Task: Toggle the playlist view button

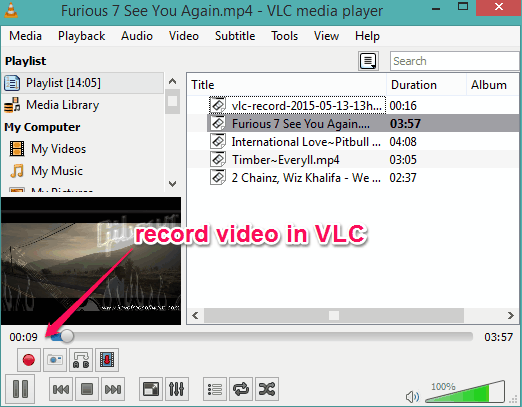Action: pos(215,389)
